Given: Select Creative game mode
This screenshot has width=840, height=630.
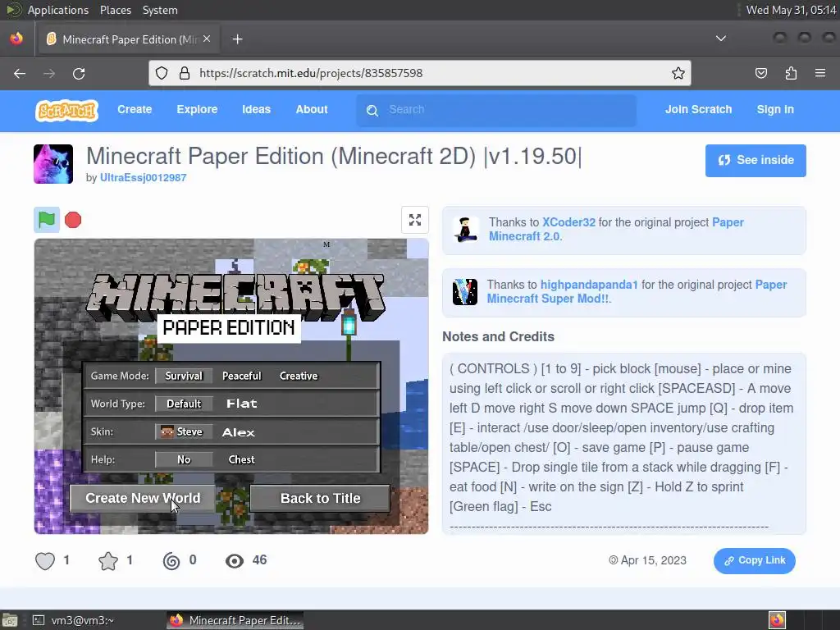Looking at the screenshot, I should tap(299, 376).
